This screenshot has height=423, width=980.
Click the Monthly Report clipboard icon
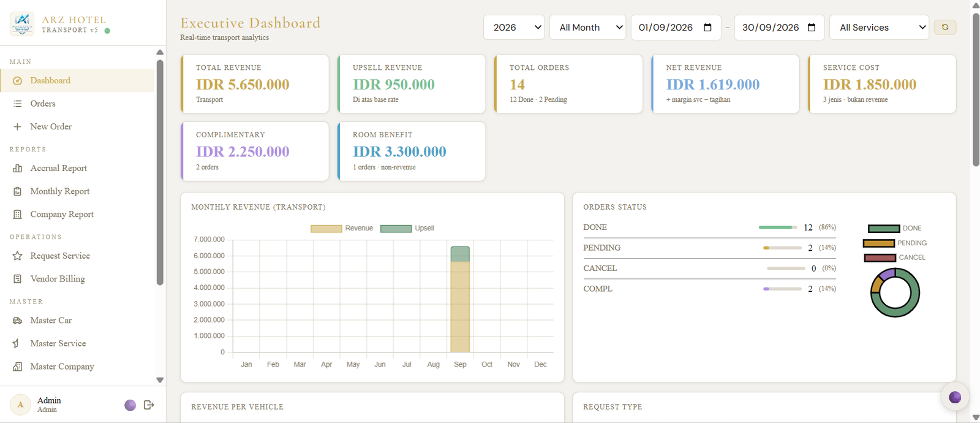(x=17, y=191)
